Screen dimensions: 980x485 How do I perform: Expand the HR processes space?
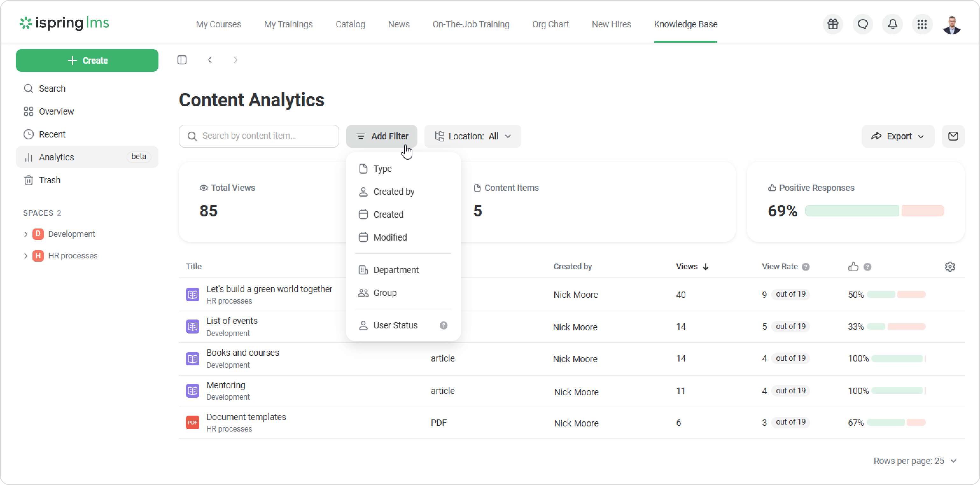(x=25, y=256)
